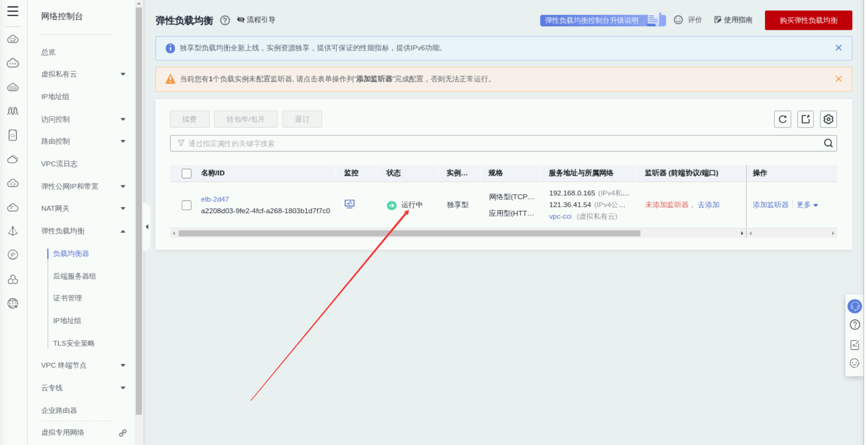Screen dimensions: 868x445
Task: Open monitoring chart for elb-2d47
Action: coord(350,204)
